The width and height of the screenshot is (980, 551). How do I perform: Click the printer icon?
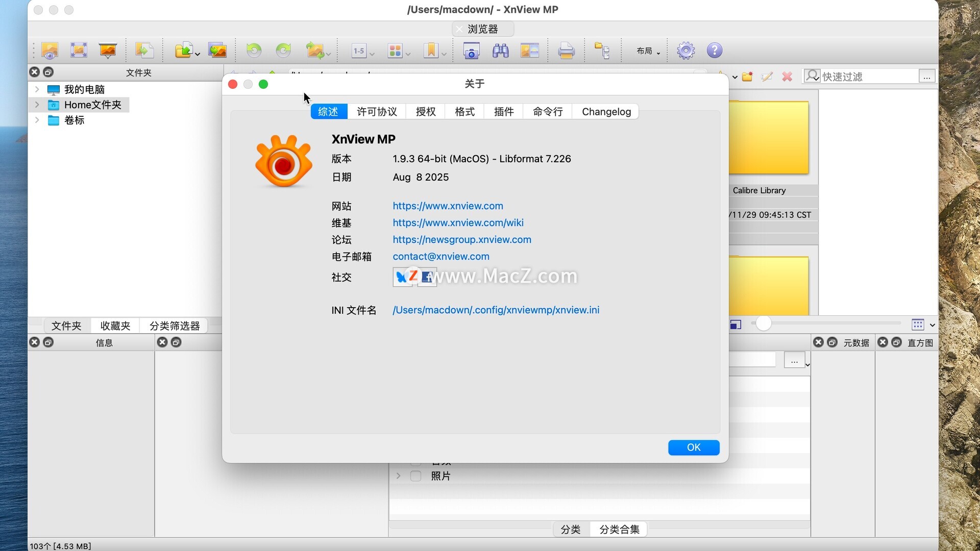pyautogui.click(x=566, y=51)
